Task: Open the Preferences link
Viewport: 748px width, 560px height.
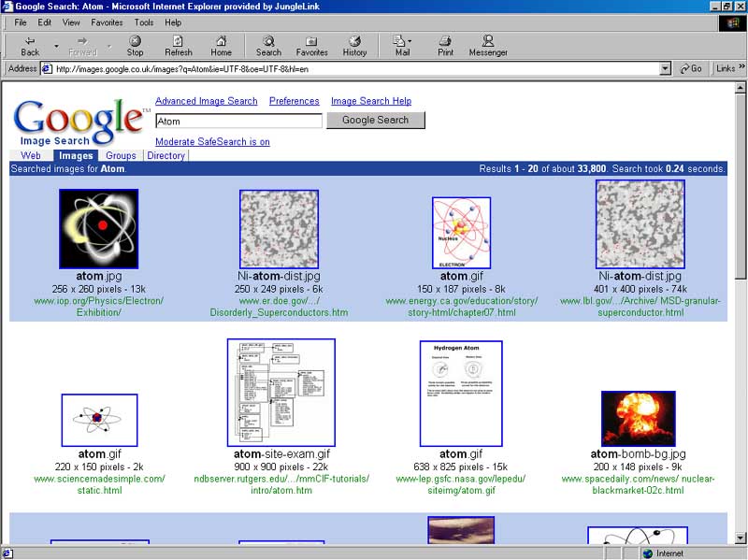Action: (294, 101)
